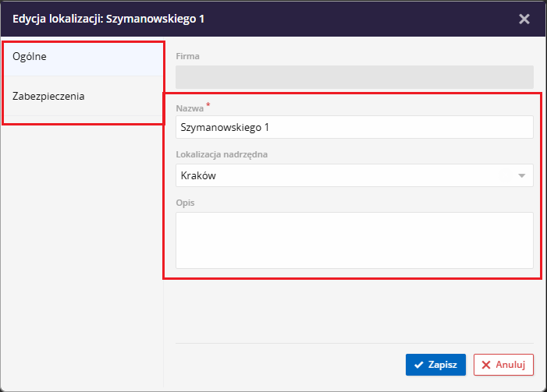Viewport: 547px width, 392px height.
Task: Click inside the Opis text area
Action: 354,240
